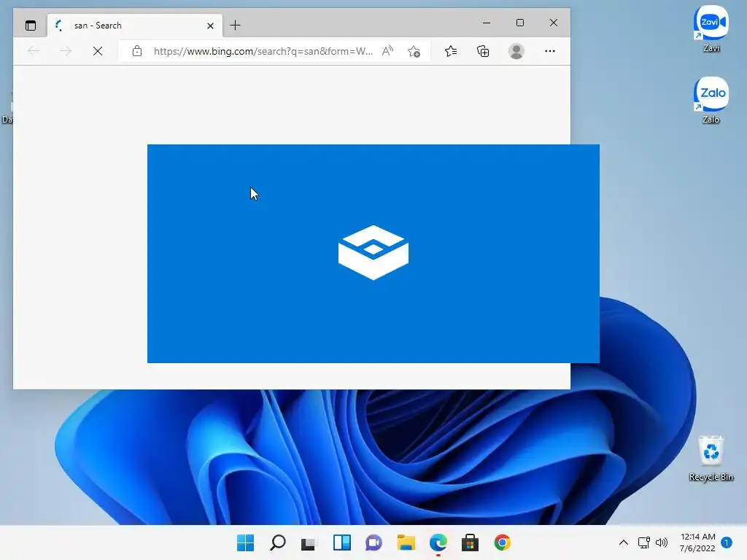747x560 pixels.
Task: Open taskbar Search
Action: [278, 542]
